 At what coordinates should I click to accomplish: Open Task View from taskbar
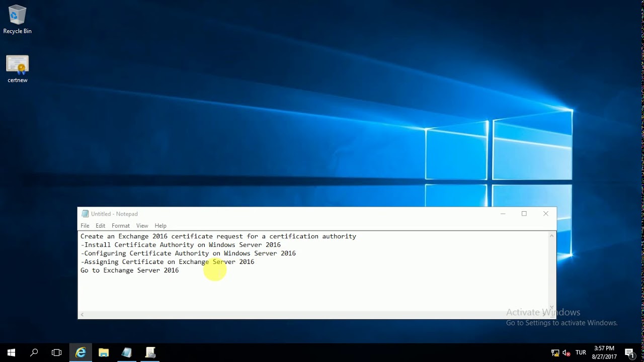[x=56, y=352]
